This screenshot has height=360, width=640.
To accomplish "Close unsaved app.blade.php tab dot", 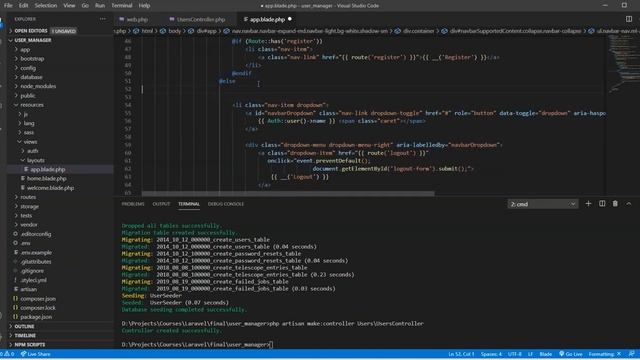I will 290,19.
